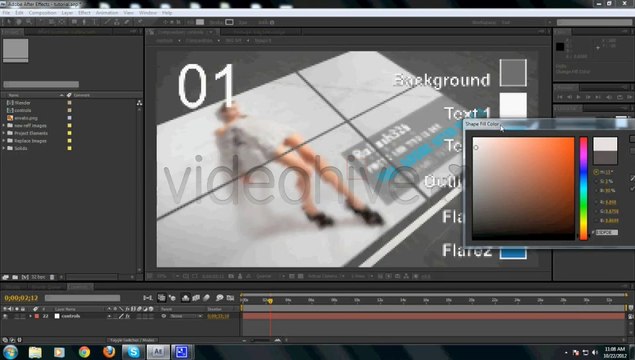The image size is (635, 360).
Task: Select the Eraser tool
Action: (x=126, y=22)
